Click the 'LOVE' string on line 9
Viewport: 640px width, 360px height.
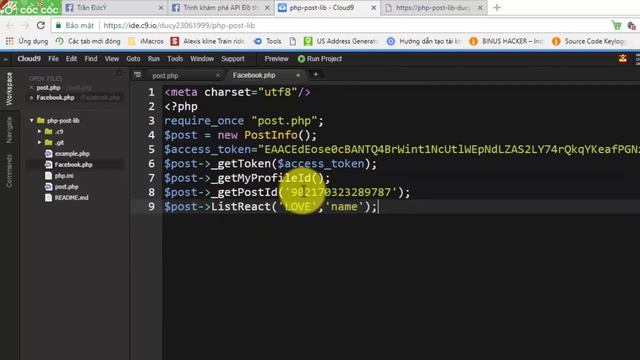pyautogui.click(x=298, y=207)
